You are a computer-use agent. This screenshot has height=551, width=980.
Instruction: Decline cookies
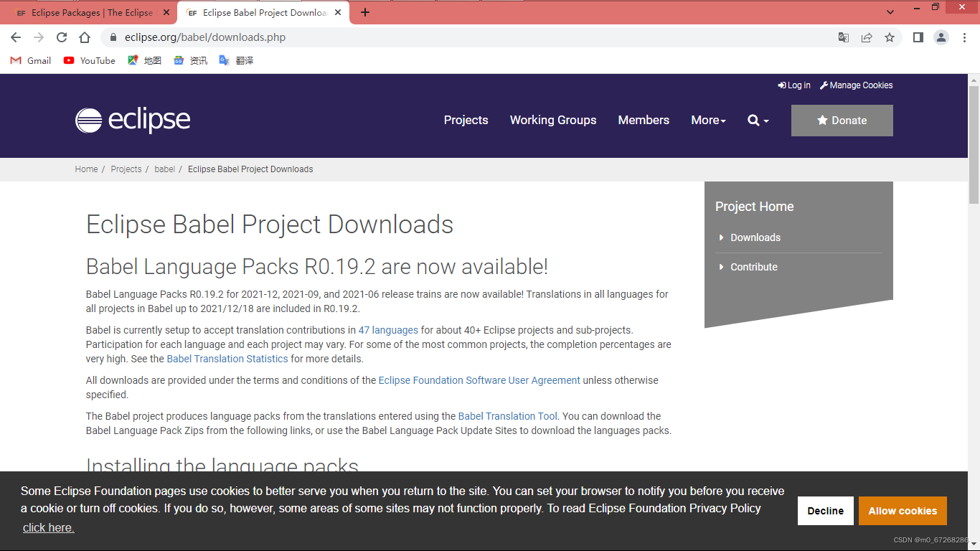click(826, 511)
